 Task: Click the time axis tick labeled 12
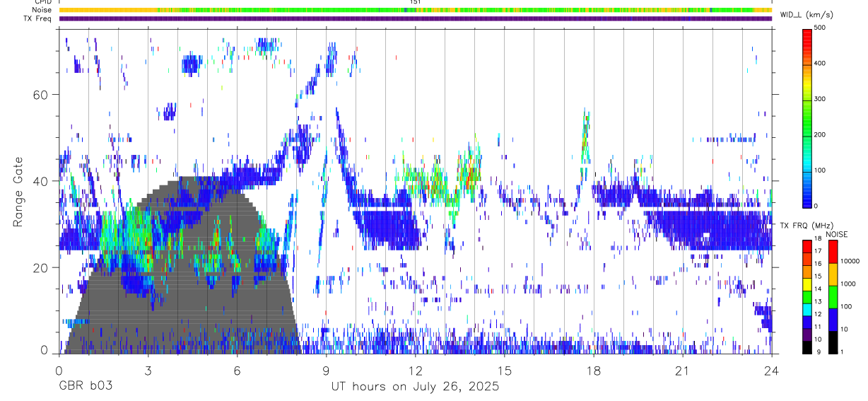pos(415,370)
